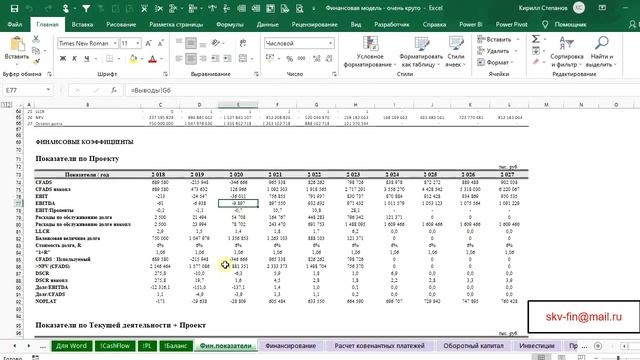Screen dimensions: 640x360
Task: Open the font size 11 dropdown
Action: click(138, 43)
